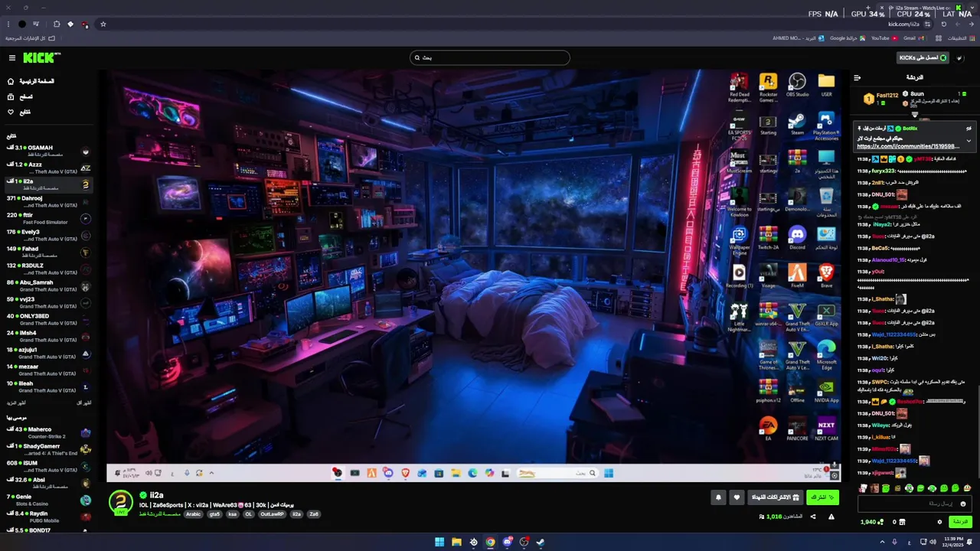Open the Browse sidebar item
This screenshot has width=980, height=551.
[20, 97]
